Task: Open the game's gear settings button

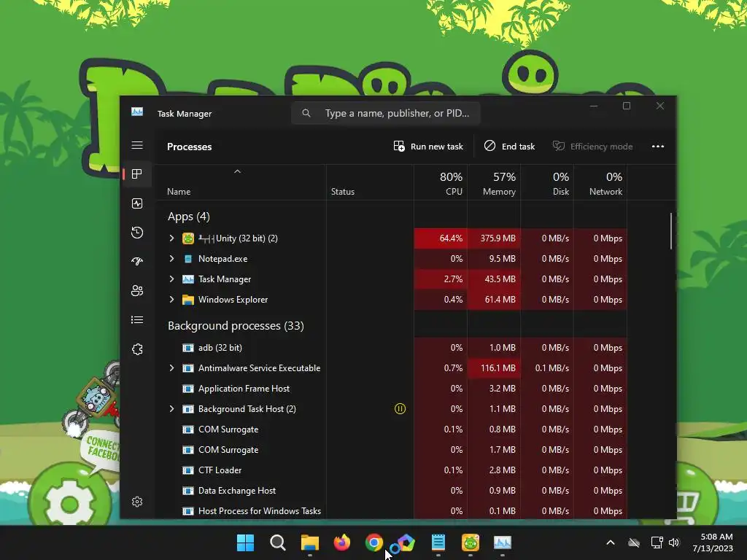Action: tap(70, 504)
